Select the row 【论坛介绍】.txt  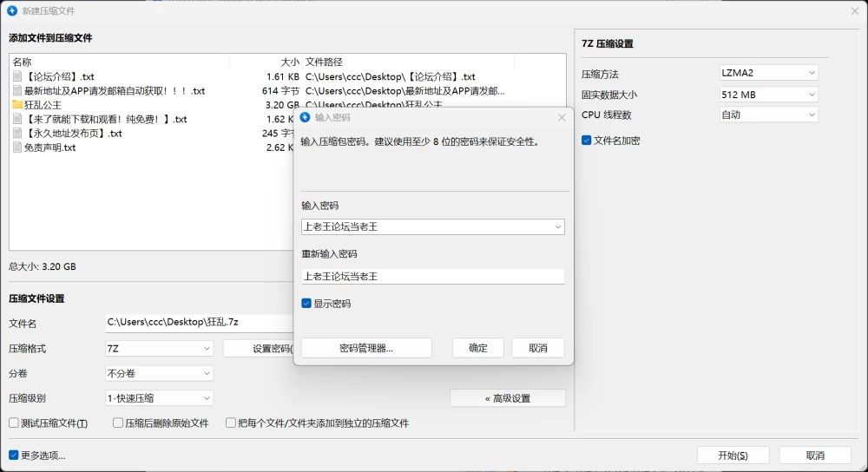(x=287, y=76)
